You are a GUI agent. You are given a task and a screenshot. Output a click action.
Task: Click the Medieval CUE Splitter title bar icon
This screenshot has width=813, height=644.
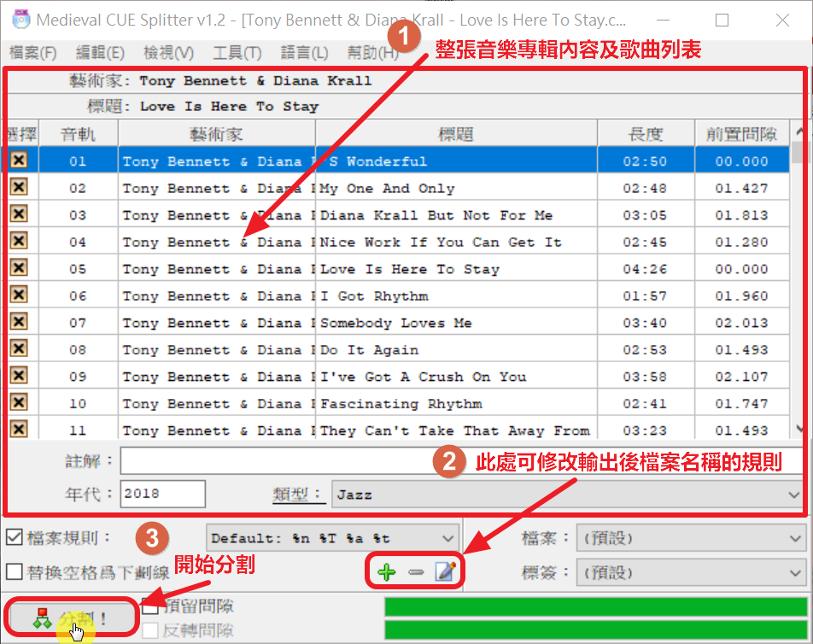point(21,19)
